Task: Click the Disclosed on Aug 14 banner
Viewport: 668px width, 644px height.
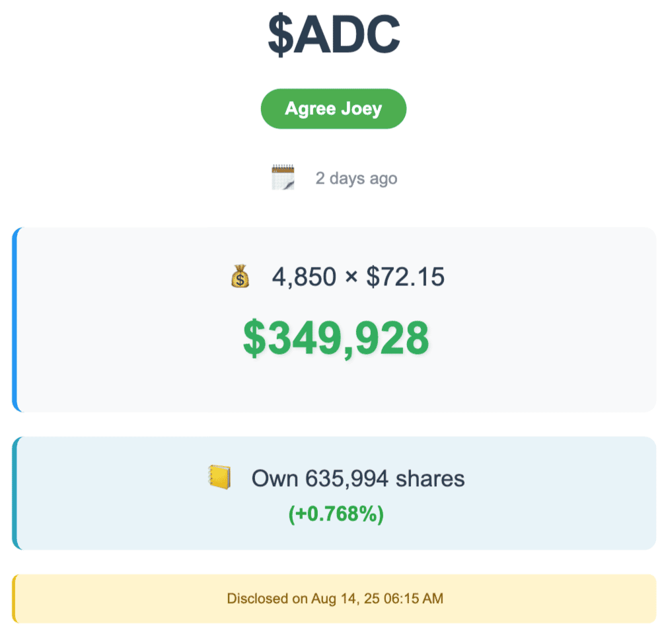Action: 335,598
